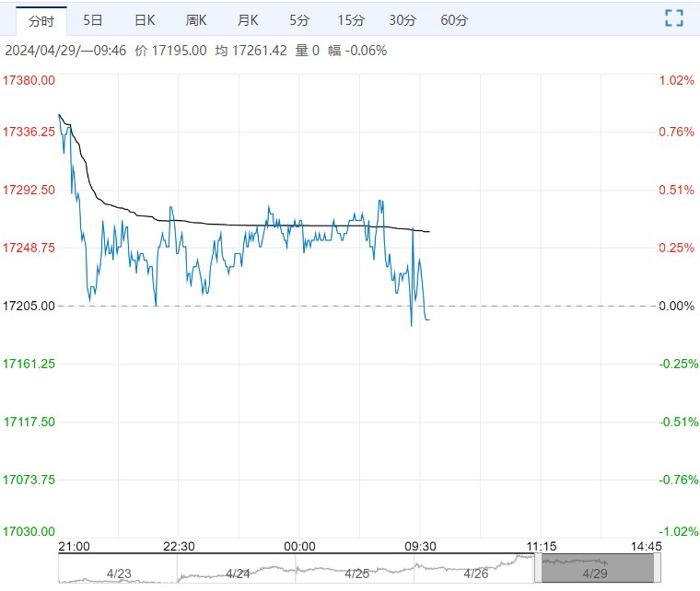Switch to the 15分 interval tab
The image size is (700, 591).
pos(351,19)
